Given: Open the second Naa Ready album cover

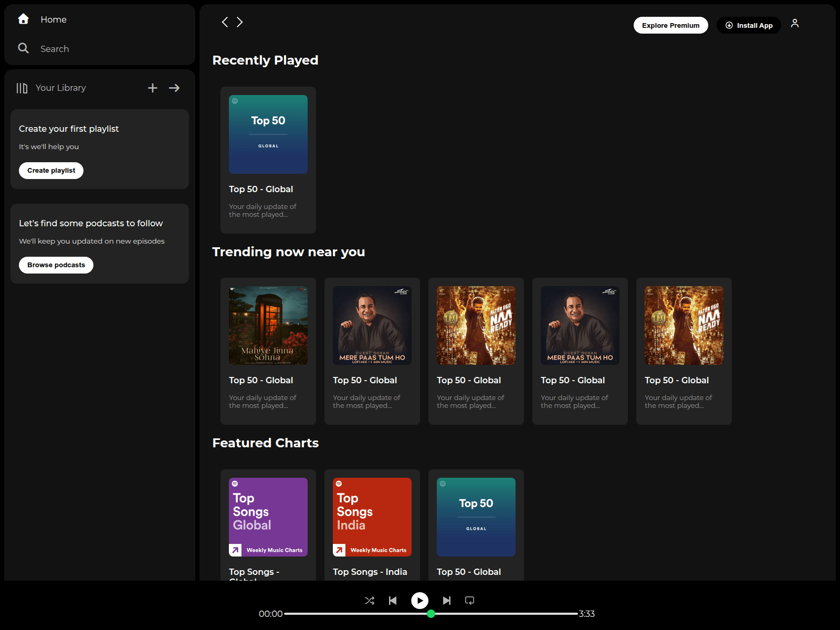Looking at the screenshot, I should [684, 325].
